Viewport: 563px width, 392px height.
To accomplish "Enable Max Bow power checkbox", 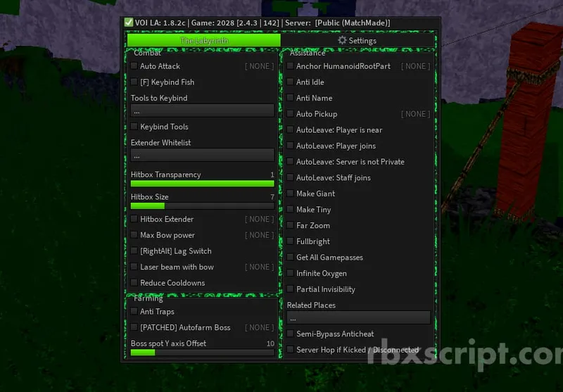I will (134, 235).
